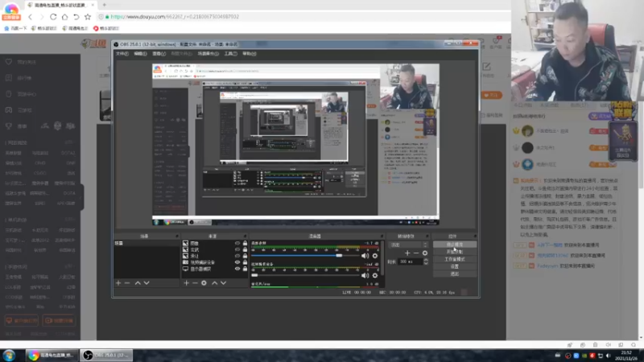Decrease transition duration with down stepper

click(426, 263)
